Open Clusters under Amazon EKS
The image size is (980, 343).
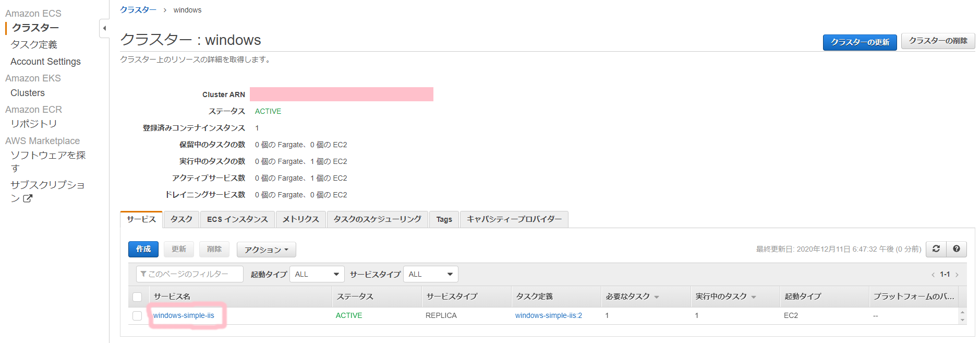[28, 93]
